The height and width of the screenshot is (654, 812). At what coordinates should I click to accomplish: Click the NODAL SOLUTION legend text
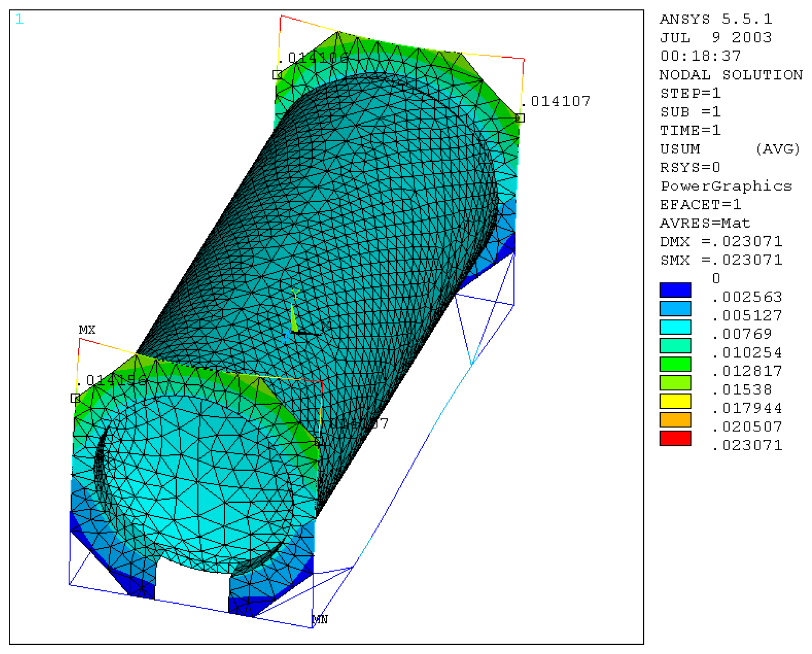731,75
